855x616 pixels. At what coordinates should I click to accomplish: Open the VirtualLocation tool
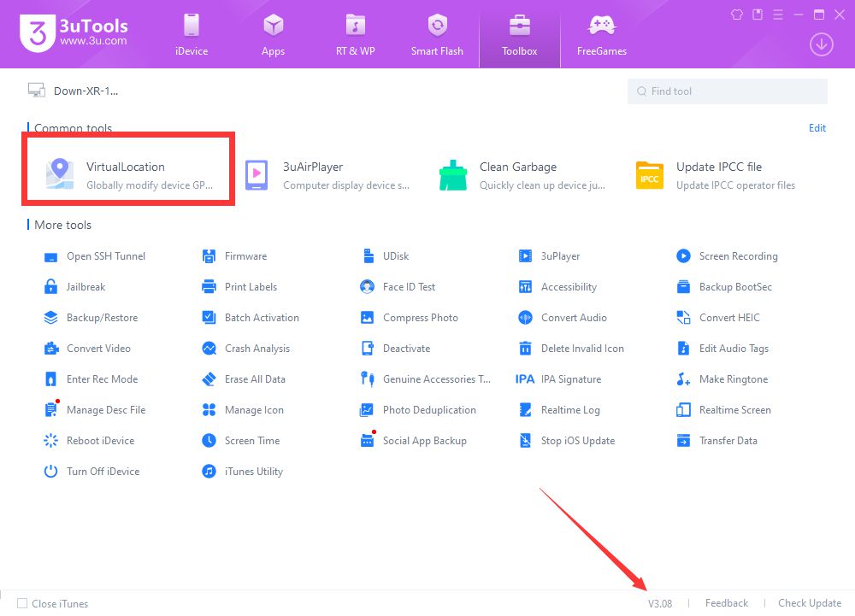click(x=129, y=175)
